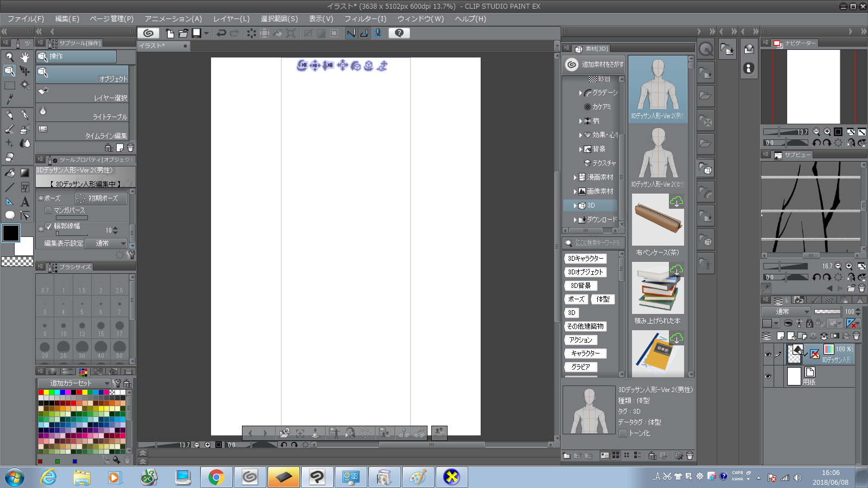This screenshot has height=488, width=868.
Task: Select the Zoom magnifier tool
Action: pos(9,56)
